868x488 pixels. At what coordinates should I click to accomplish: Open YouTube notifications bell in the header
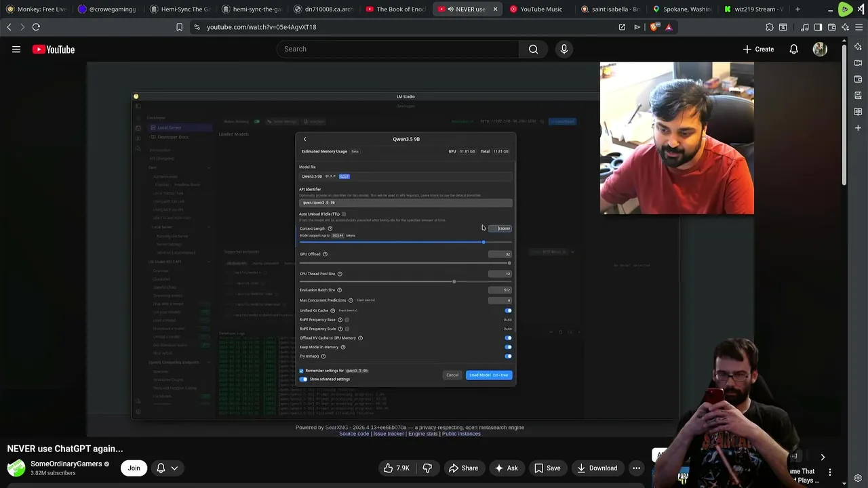[793, 49]
